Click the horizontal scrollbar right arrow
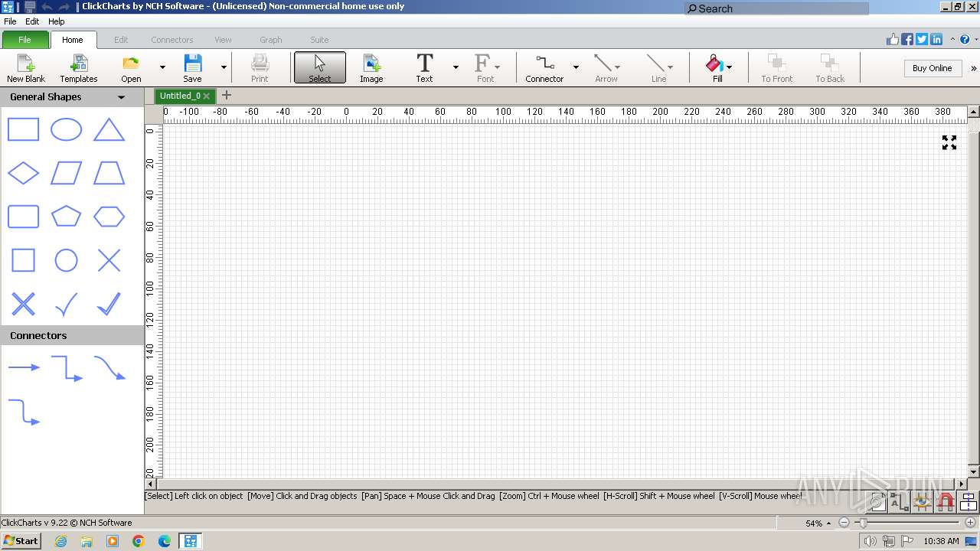This screenshot has width=980, height=551. tap(962, 484)
